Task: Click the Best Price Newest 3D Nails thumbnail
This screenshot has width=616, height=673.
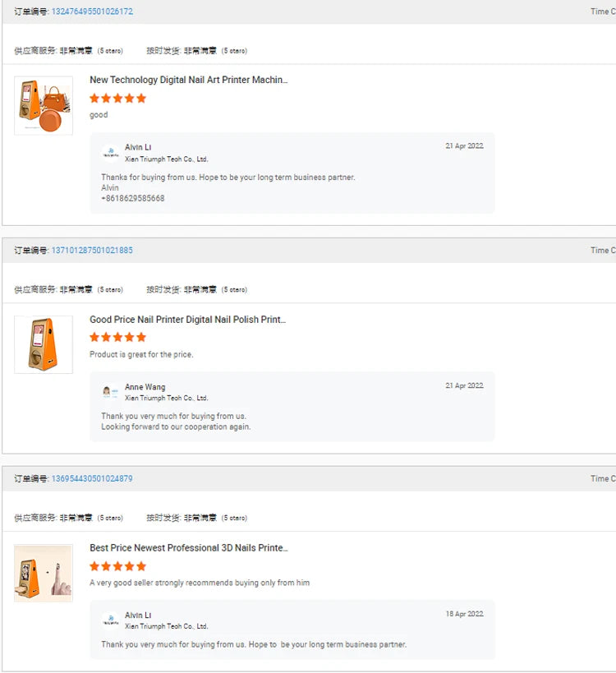Action: point(44,573)
